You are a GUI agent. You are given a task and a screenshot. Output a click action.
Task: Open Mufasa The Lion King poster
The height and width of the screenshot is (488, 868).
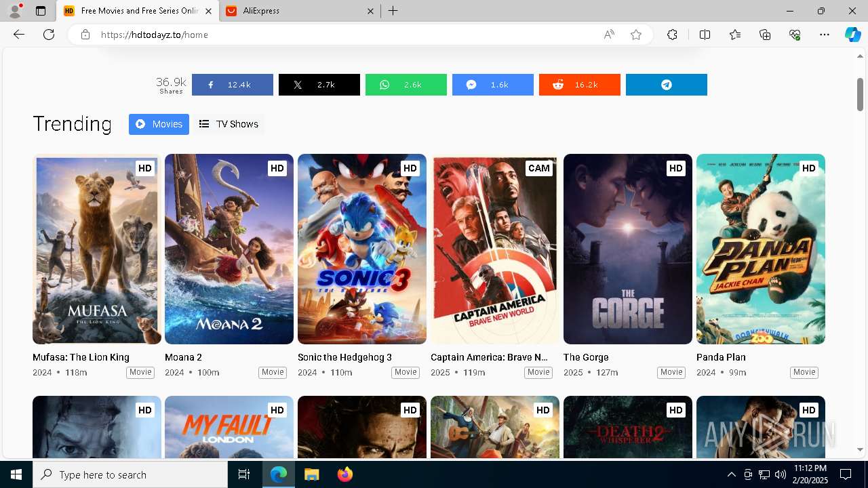[x=97, y=249]
